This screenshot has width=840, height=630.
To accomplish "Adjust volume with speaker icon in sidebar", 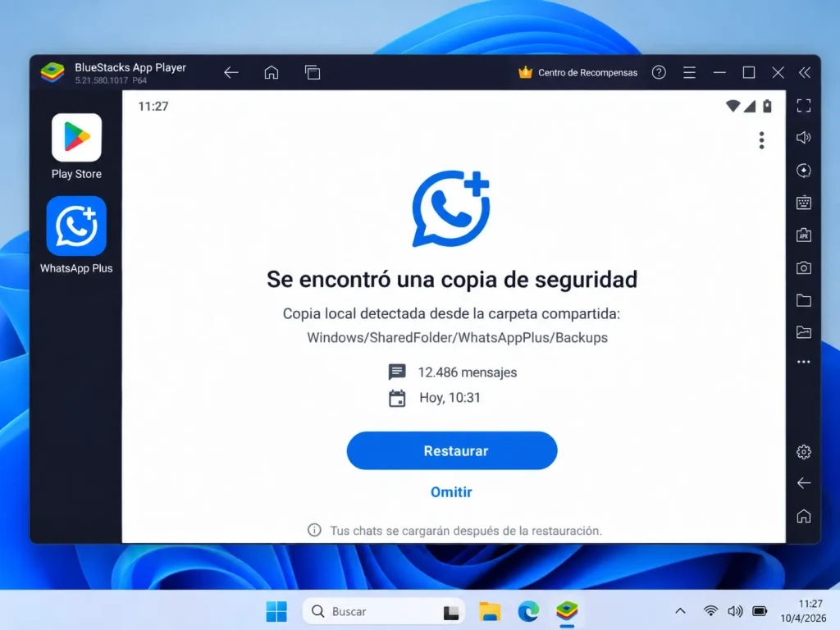I will click(x=804, y=138).
